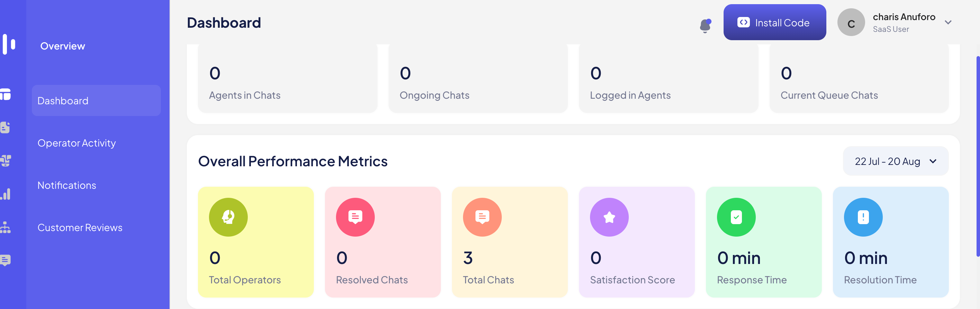Image resolution: width=980 pixels, height=309 pixels.
Task: Expand the user account menu chevron
Action: coord(948,23)
